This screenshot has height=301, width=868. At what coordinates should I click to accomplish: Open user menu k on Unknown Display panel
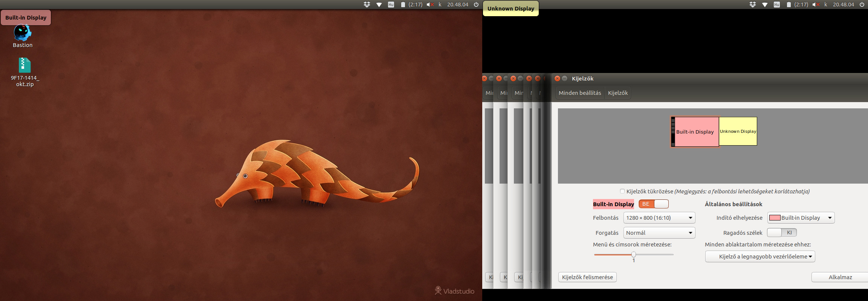coord(826,5)
